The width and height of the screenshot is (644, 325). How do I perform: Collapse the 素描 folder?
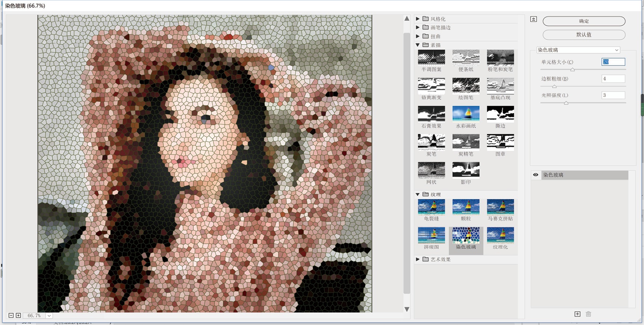tap(418, 45)
